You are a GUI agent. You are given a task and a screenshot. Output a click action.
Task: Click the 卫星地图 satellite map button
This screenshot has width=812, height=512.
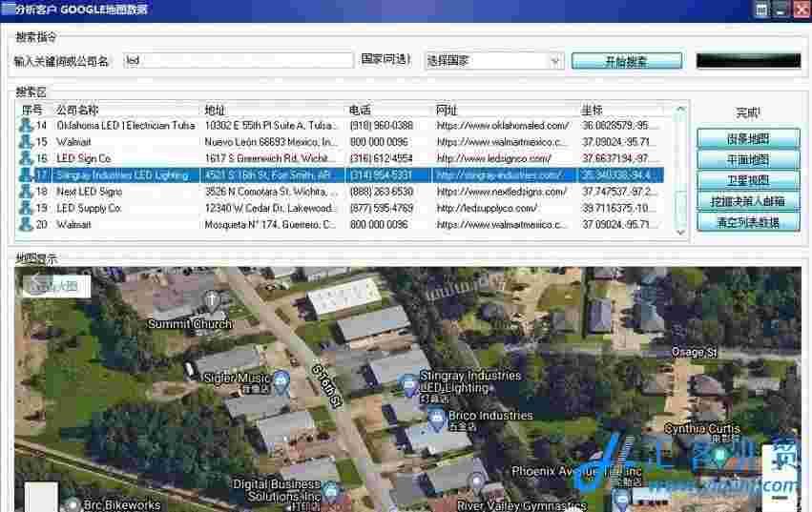pyautogui.click(x=748, y=180)
